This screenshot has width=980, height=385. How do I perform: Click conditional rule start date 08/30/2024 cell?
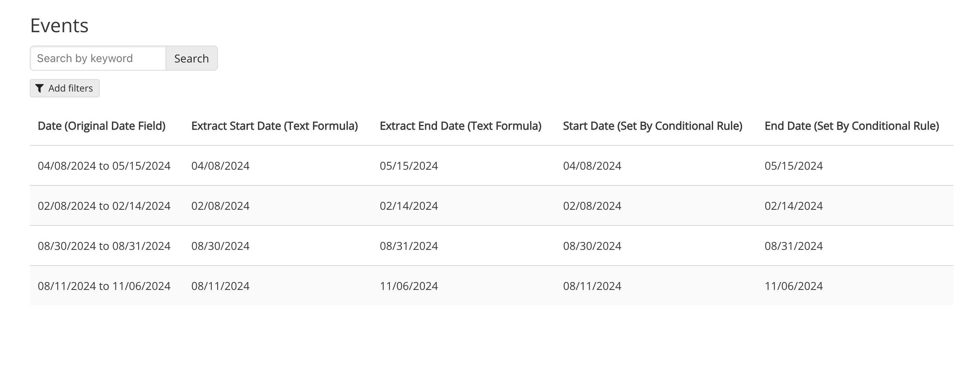pyautogui.click(x=592, y=246)
